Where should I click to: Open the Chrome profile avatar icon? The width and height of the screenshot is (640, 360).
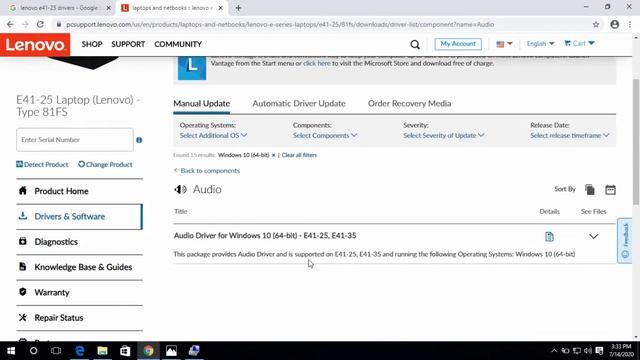pyautogui.click(x=615, y=24)
